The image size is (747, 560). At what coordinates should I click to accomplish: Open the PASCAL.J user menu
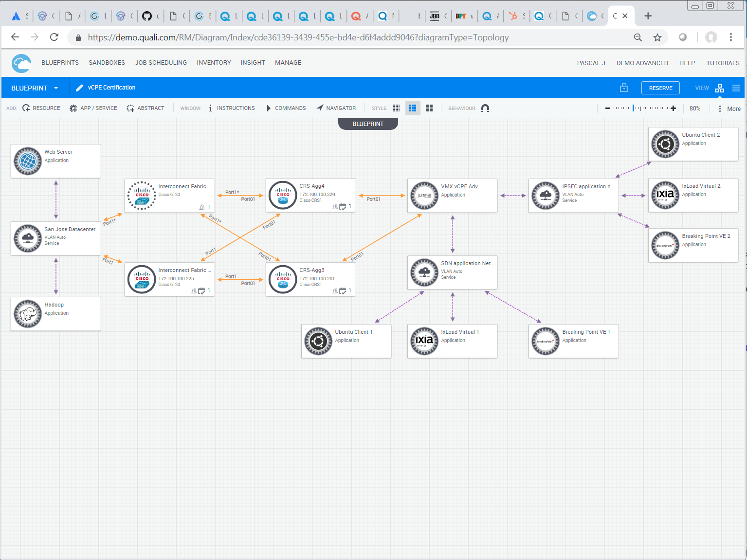pyautogui.click(x=591, y=63)
